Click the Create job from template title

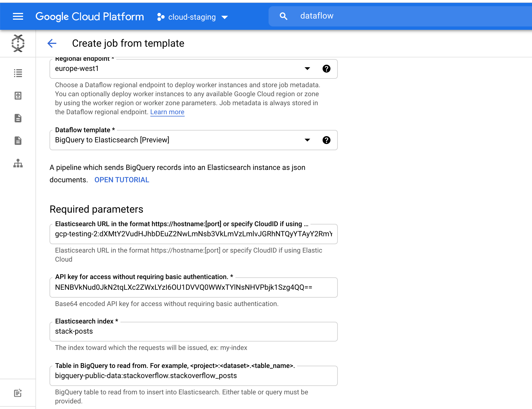coord(128,43)
